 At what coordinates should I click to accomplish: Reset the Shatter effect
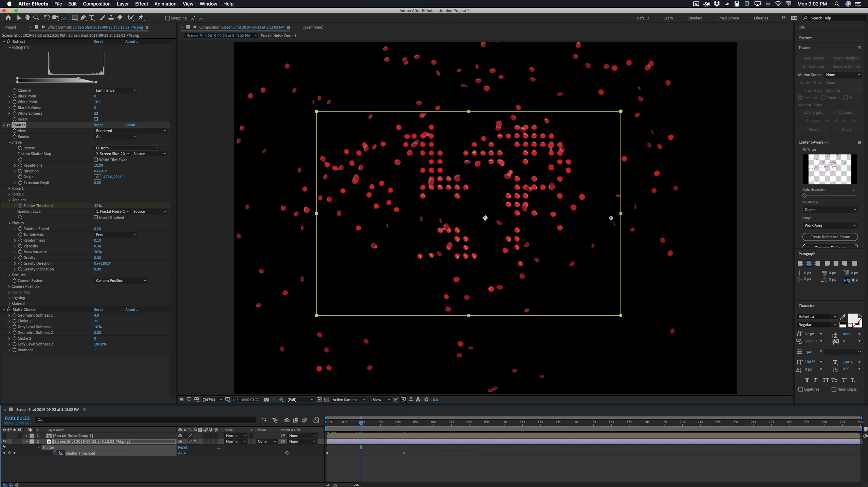tap(98, 125)
